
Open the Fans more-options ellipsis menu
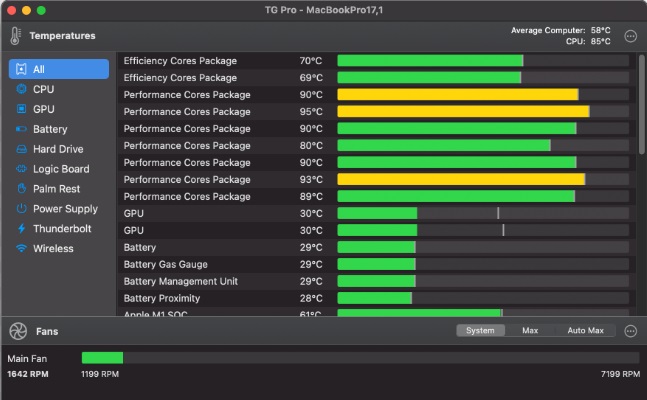(x=630, y=331)
